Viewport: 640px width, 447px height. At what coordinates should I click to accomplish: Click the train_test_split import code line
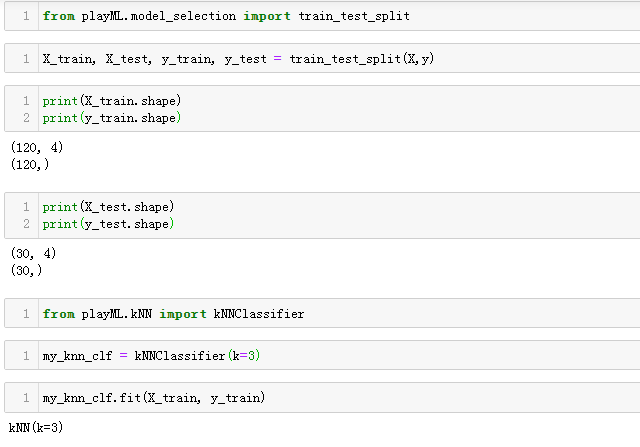(226, 16)
